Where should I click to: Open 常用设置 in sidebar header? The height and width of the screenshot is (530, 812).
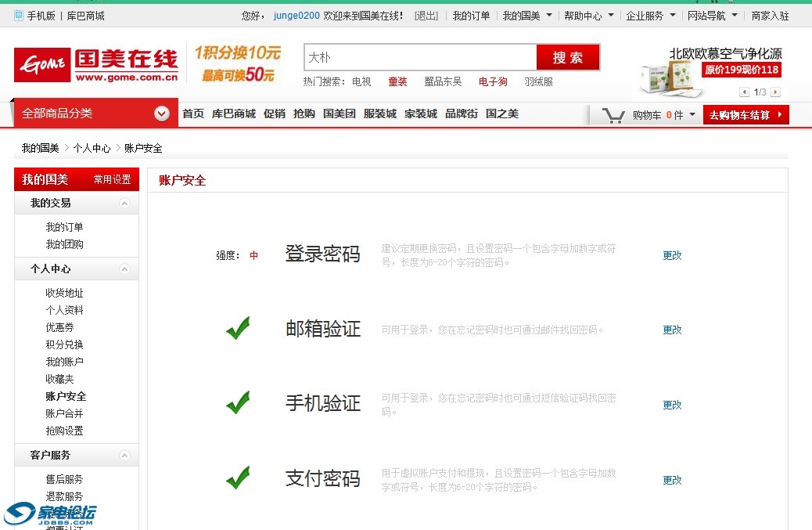pos(112,180)
